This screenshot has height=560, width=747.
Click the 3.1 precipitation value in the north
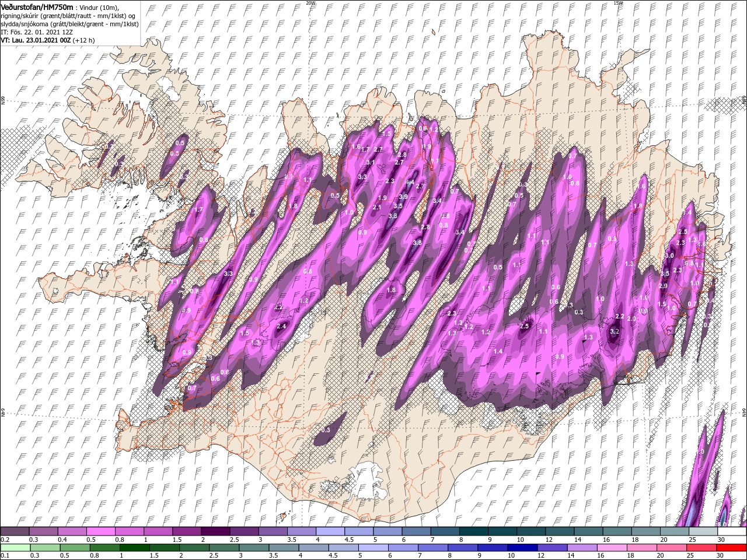pyautogui.click(x=370, y=162)
